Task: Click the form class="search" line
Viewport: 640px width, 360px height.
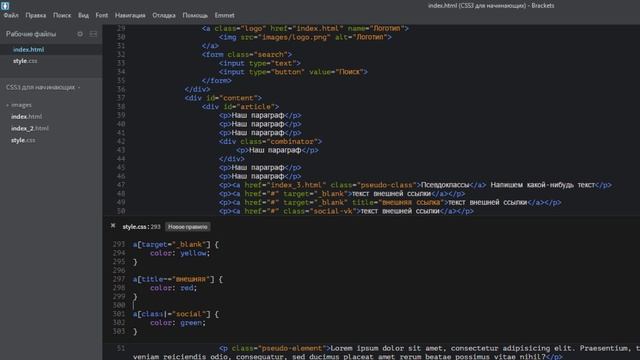Action: click(x=247, y=55)
